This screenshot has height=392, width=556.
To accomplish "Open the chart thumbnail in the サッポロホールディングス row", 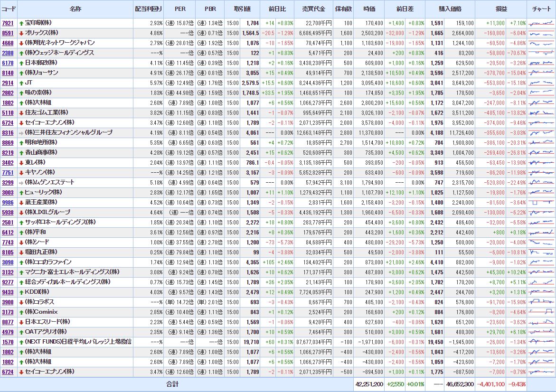I will coord(541,222).
